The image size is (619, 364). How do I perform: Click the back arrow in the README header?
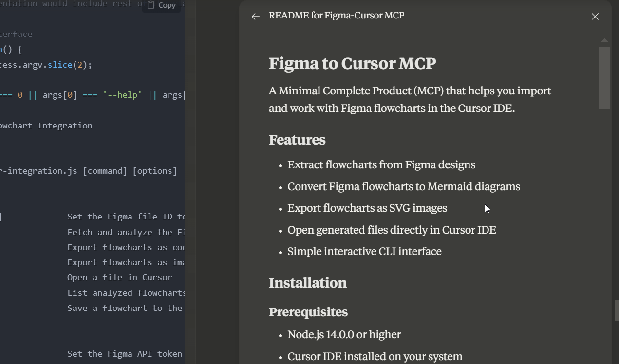(255, 16)
